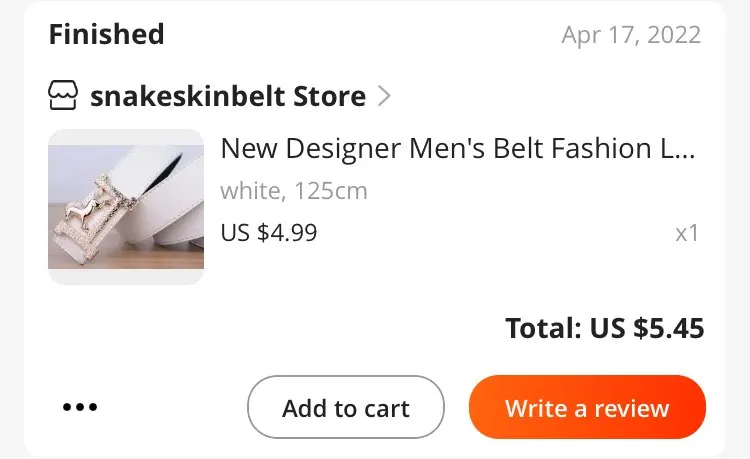Screen dimensions: 750x459
Task: Open more options via the three dots
Action: 80,407
